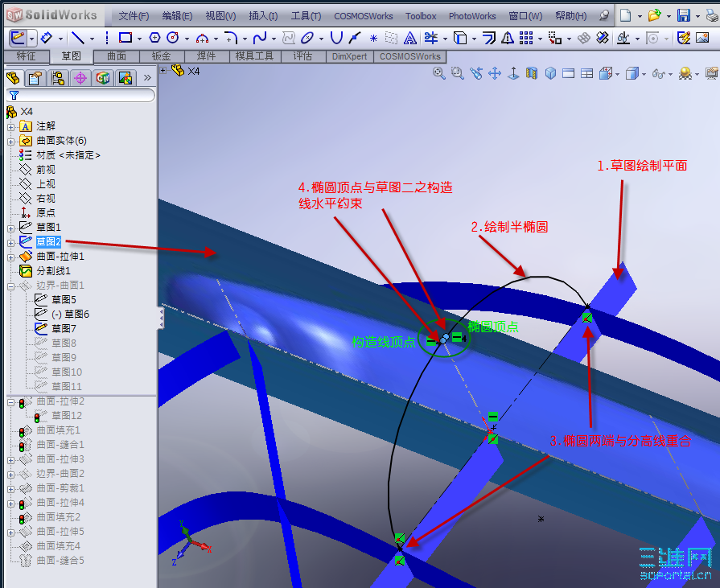
Task: Open the PhotoWorks menu
Action: coord(472,16)
